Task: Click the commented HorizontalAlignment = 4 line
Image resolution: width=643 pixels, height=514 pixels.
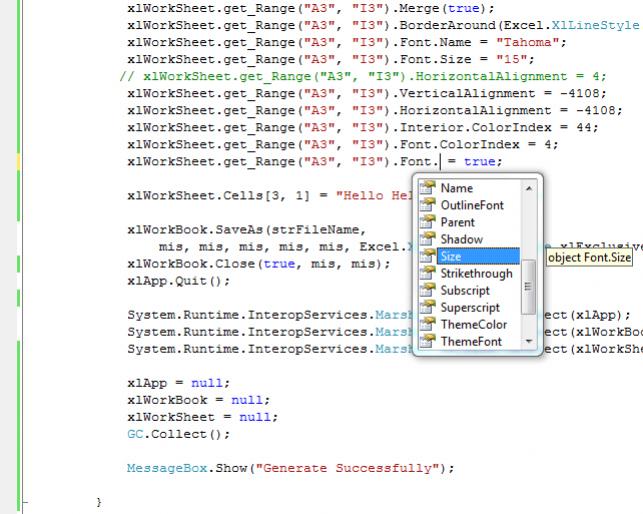Action: 363,76
